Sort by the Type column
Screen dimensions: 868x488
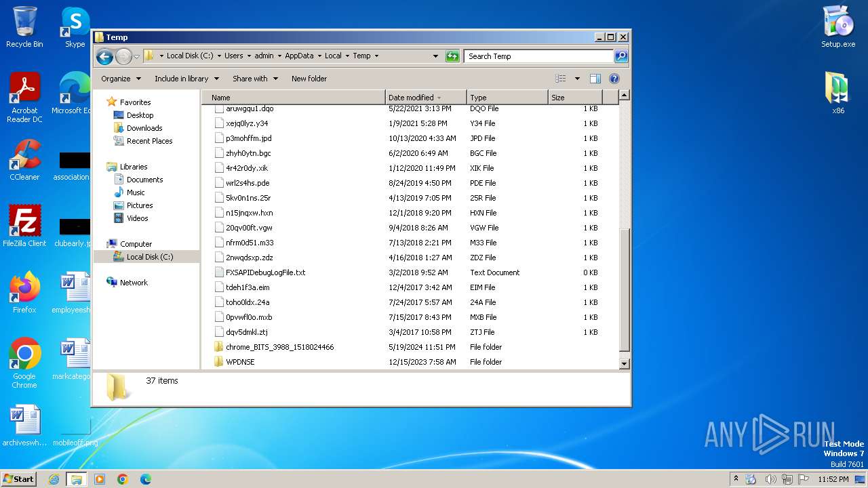pyautogui.click(x=507, y=98)
